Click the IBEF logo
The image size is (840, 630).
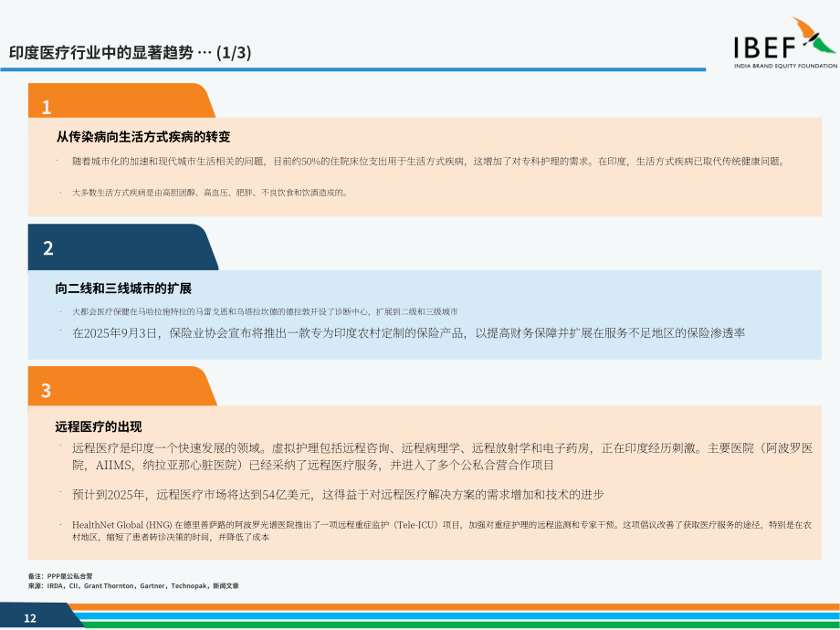785,43
